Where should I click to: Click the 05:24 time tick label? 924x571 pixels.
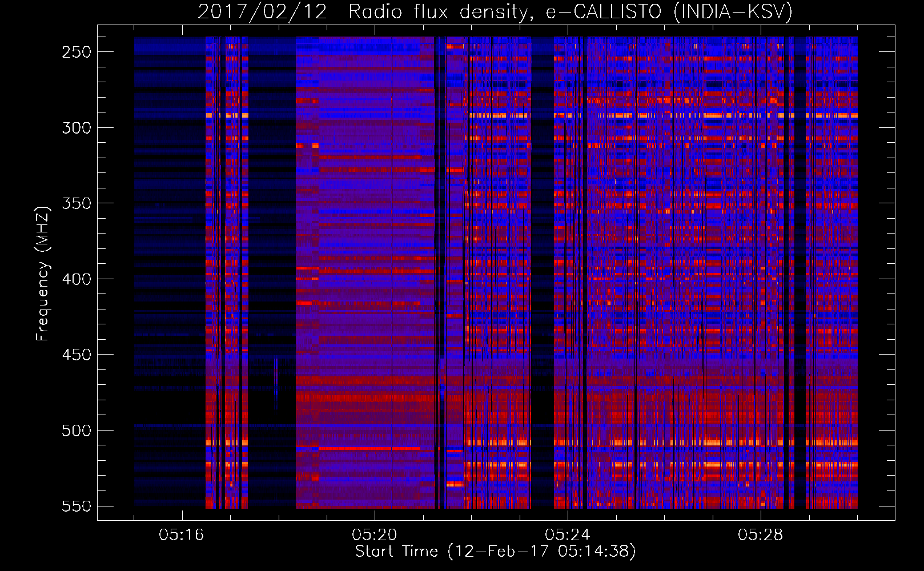(x=568, y=535)
